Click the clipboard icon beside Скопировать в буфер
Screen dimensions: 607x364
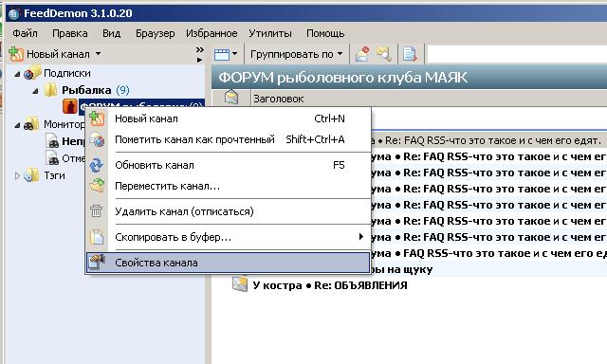click(x=97, y=237)
